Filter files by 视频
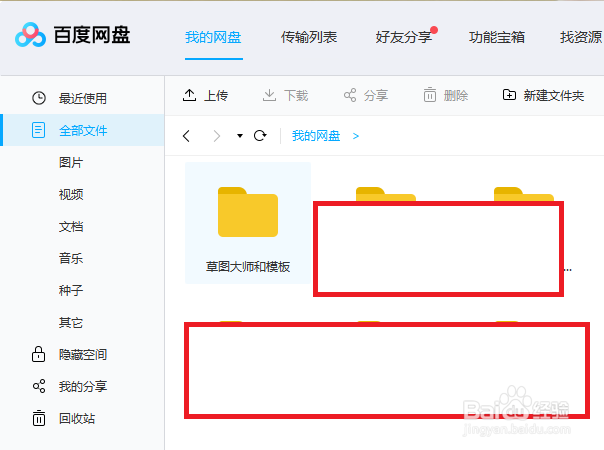This screenshot has width=604, height=450. point(71,195)
